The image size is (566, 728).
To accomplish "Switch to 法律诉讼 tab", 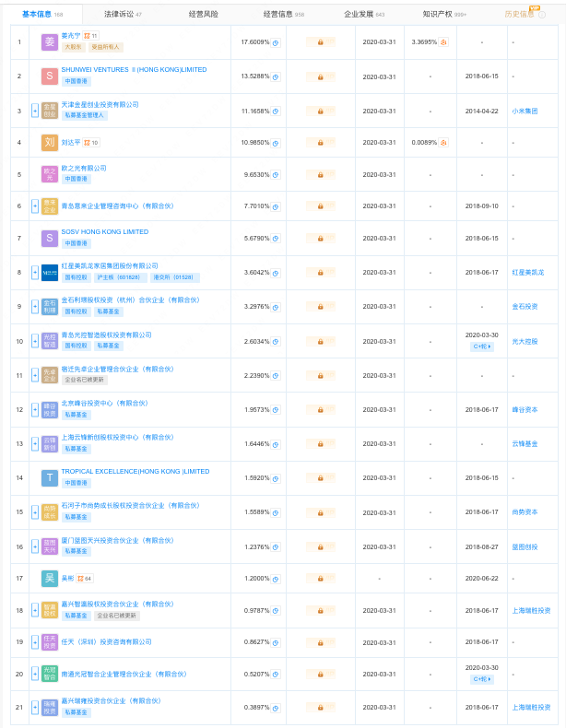I will click(123, 15).
